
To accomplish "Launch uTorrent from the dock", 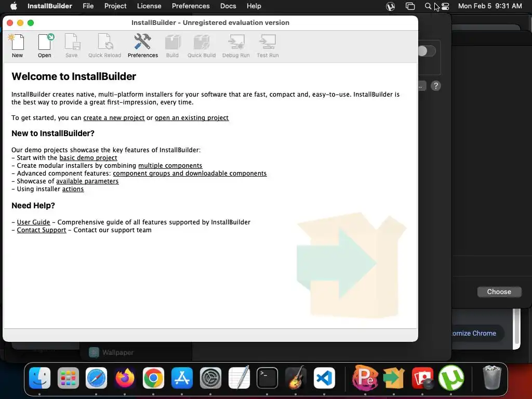I will (x=451, y=378).
